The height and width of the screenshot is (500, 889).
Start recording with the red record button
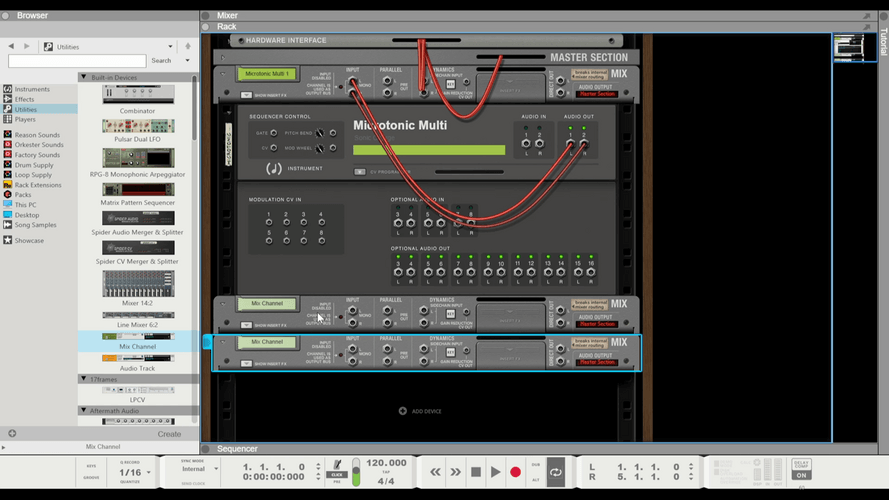coord(515,472)
